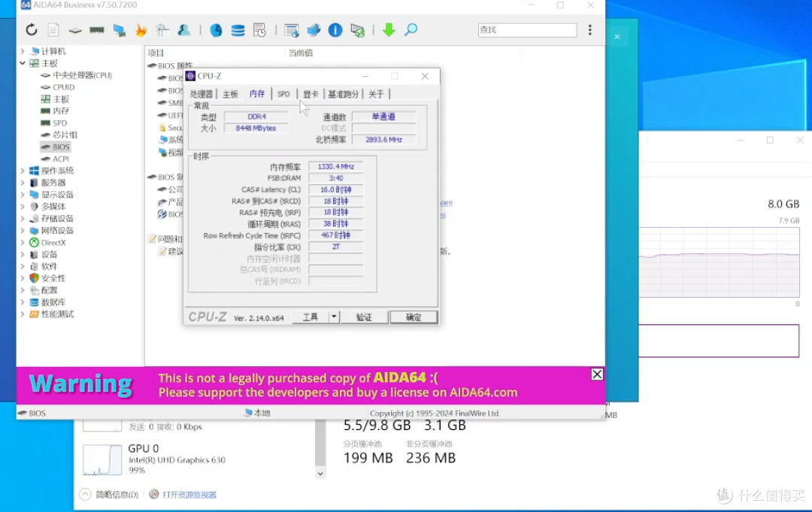Viewport: 812px width, 512px height.
Task: Click the search field in AIDA64 toolbar
Action: (527, 30)
